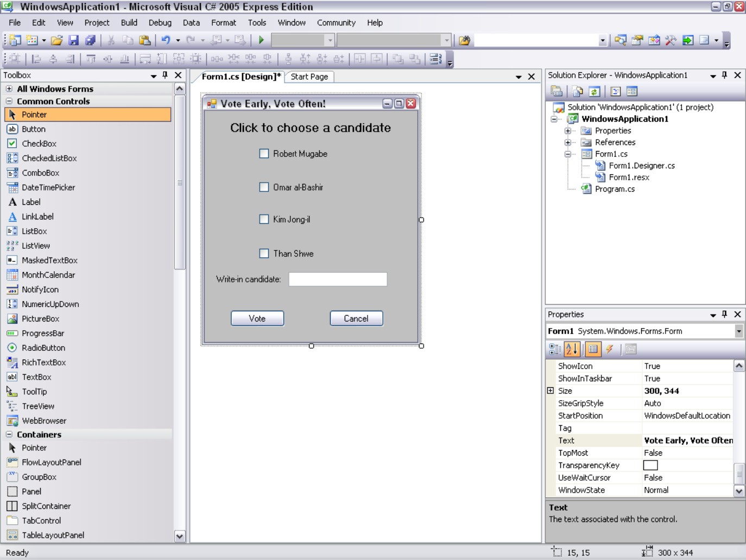The height and width of the screenshot is (560, 746).
Task: Save the current file with the floppy icon
Action: (73, 40)
